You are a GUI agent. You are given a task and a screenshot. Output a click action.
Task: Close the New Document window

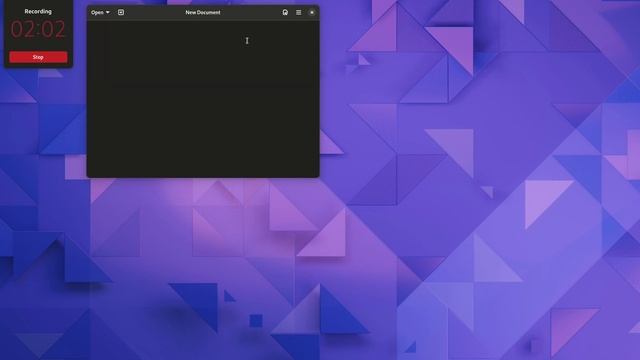[x=312, y=12]
